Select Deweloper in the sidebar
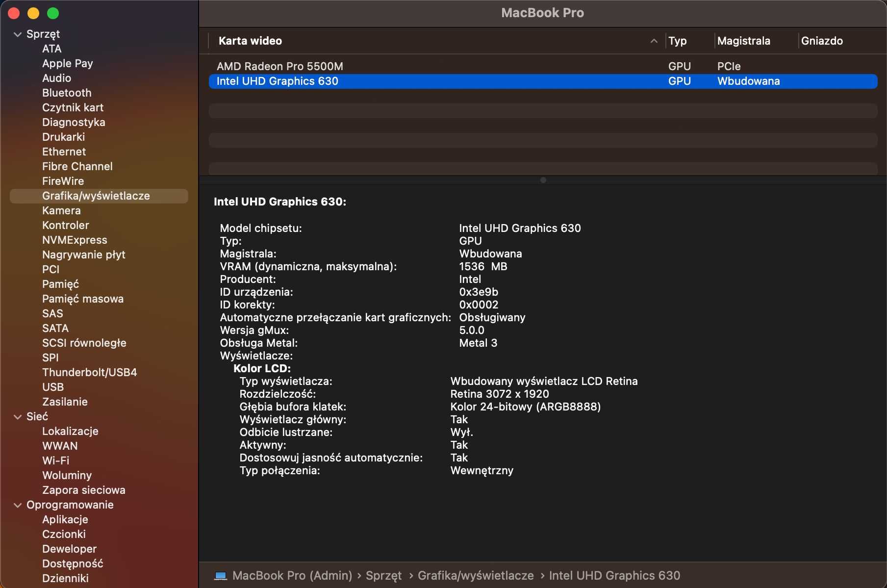The width and height of the screenshot is (887, 588). pyautogui.click(x=69, y=549)
